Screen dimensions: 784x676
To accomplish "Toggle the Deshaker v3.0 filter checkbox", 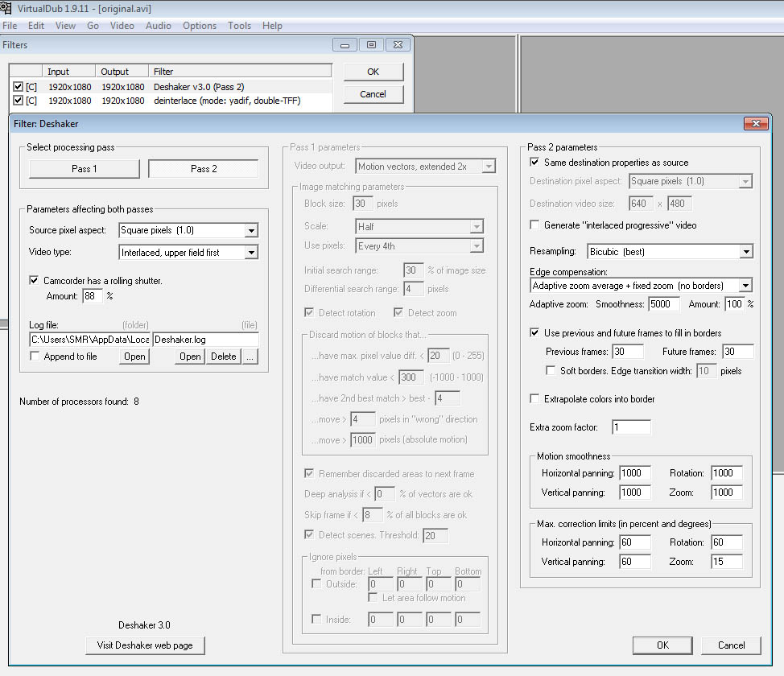I will coord(18,86).
